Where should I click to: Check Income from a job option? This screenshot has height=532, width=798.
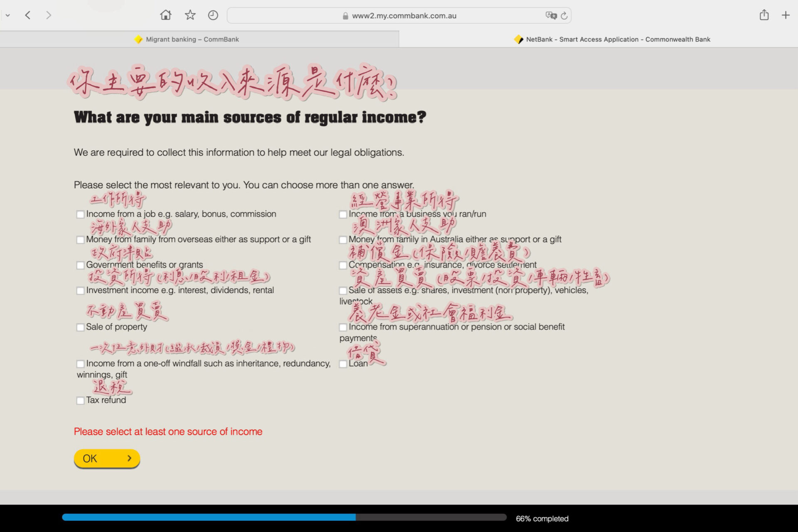pyautogui.click(x=80, y=215)
